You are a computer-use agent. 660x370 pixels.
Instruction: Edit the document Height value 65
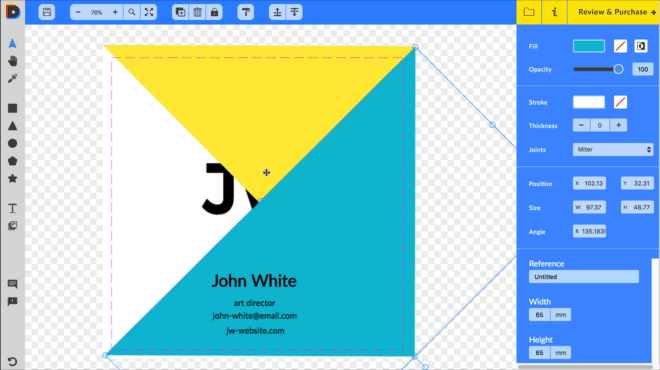[540, 353]
